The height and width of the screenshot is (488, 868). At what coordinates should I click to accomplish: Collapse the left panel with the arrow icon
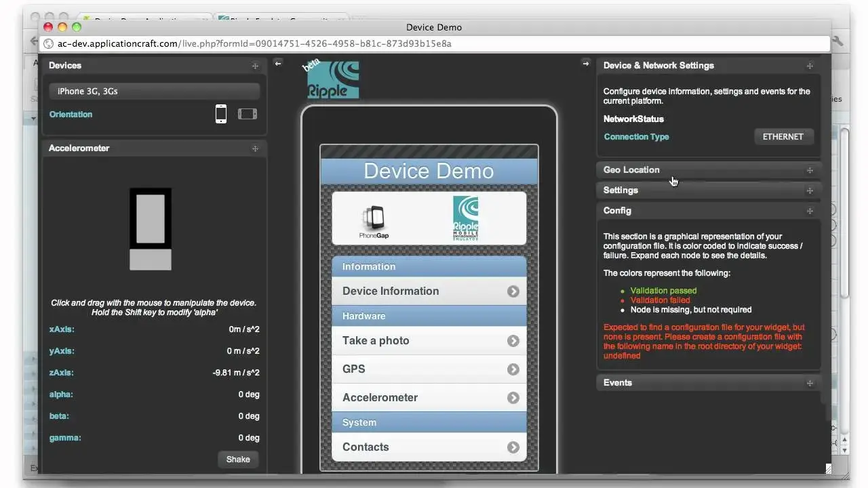278,62
